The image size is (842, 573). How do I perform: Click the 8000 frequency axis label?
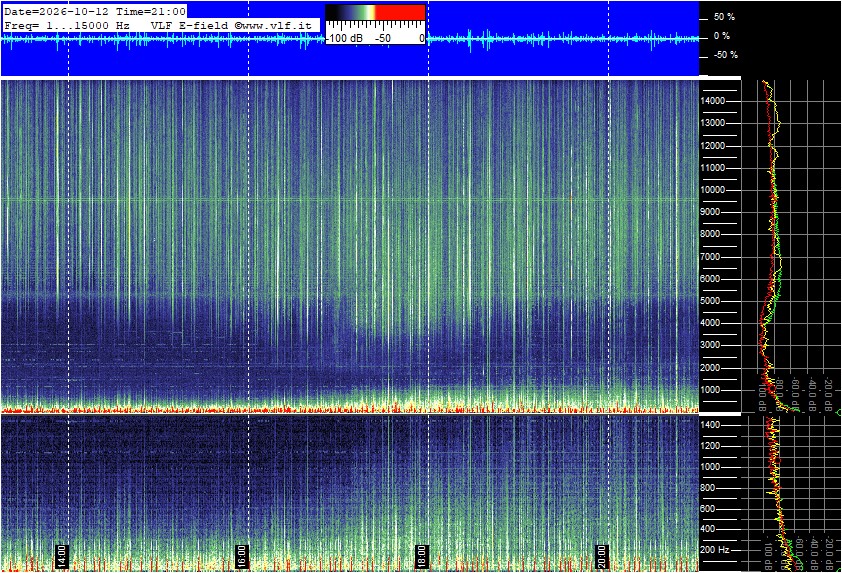(x=710, y=234)
